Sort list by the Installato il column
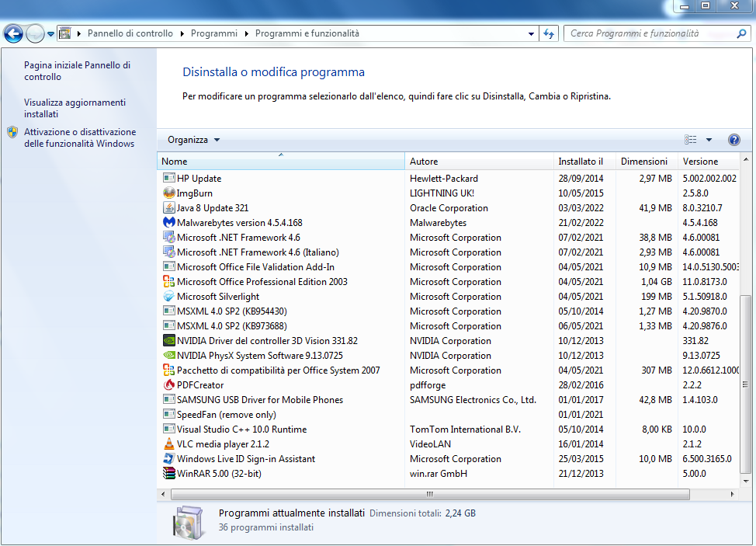The image size is (756, 546). pyautogui.click(x=581, y=162)
